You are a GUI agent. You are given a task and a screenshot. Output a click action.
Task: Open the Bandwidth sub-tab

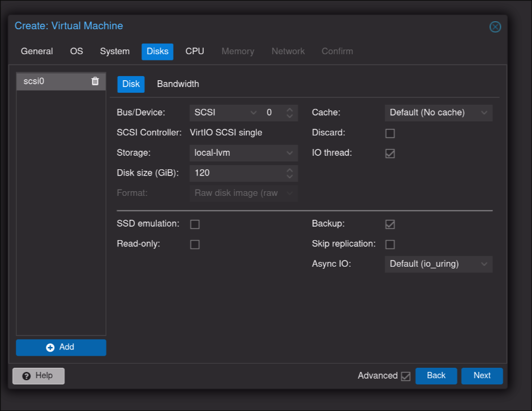click(178, 84)
